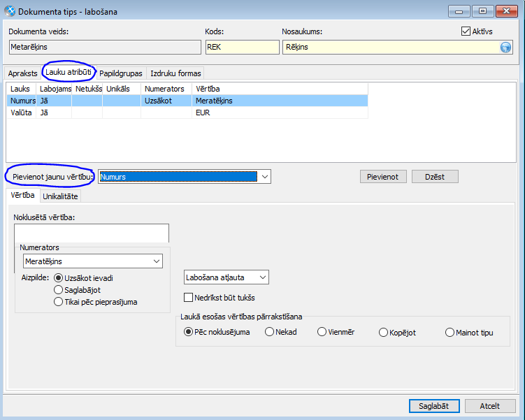
Task: Click the EUR value cell
Action: (x=280, y=113)
